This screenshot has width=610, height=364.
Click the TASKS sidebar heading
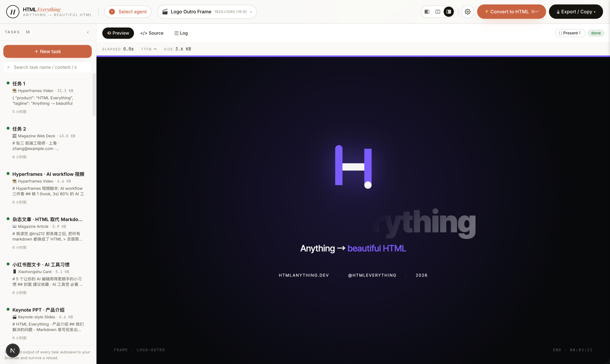[x=12, y=32]
